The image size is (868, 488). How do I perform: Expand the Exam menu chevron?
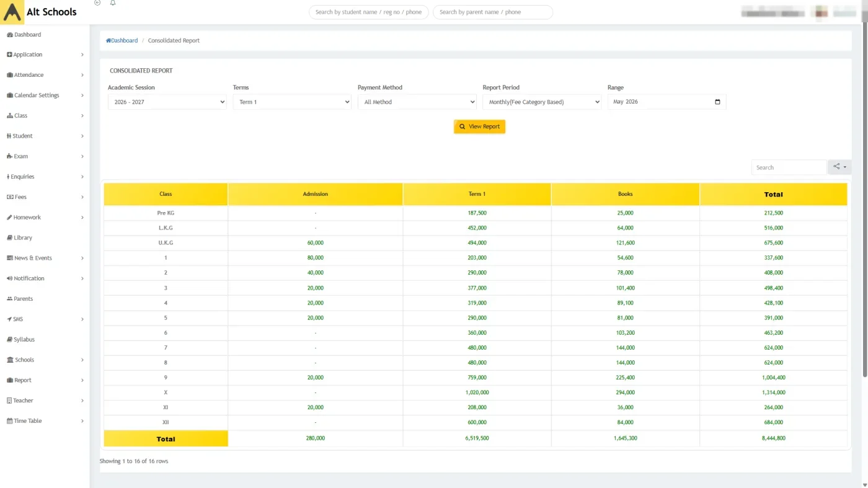pos(82,156)
